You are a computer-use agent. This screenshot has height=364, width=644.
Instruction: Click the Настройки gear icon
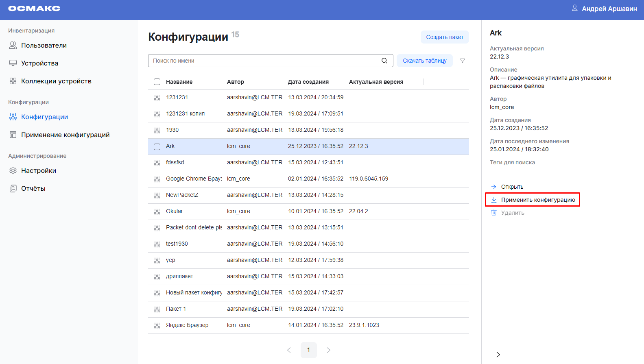click(13, 170)
